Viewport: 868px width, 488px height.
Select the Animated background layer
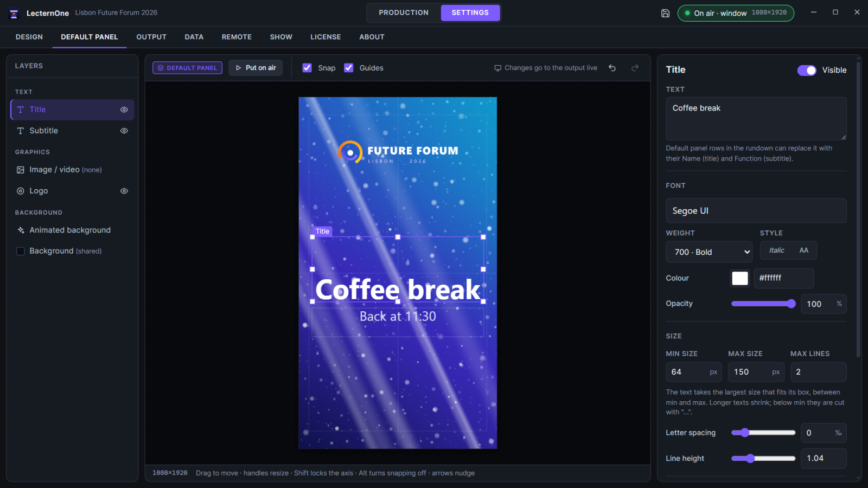(72, 230)
